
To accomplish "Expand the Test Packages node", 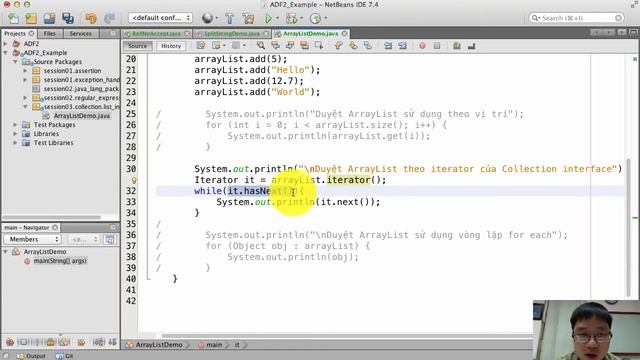I will (16, 124).
